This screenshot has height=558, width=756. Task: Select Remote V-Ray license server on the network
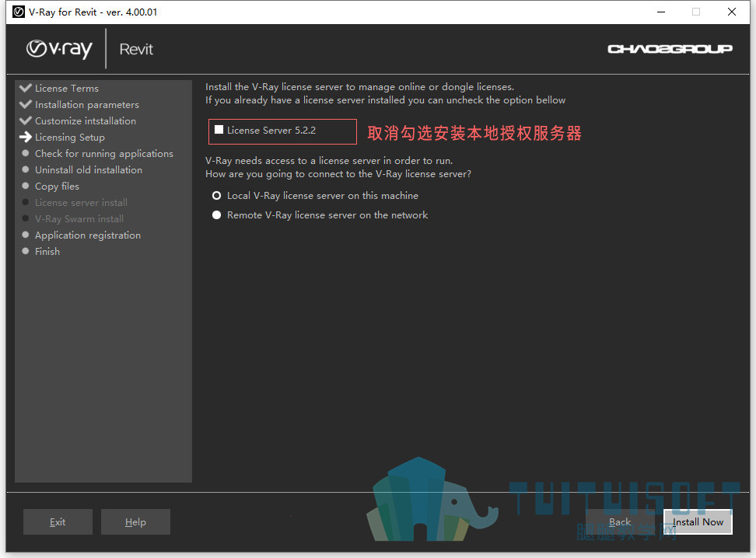click(217, 215)
